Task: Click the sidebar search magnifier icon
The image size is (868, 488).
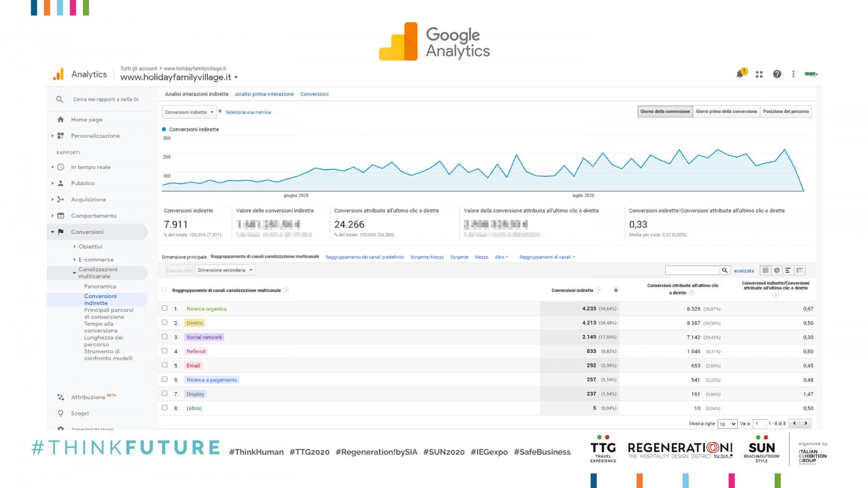Action: (x=59, y=99)
